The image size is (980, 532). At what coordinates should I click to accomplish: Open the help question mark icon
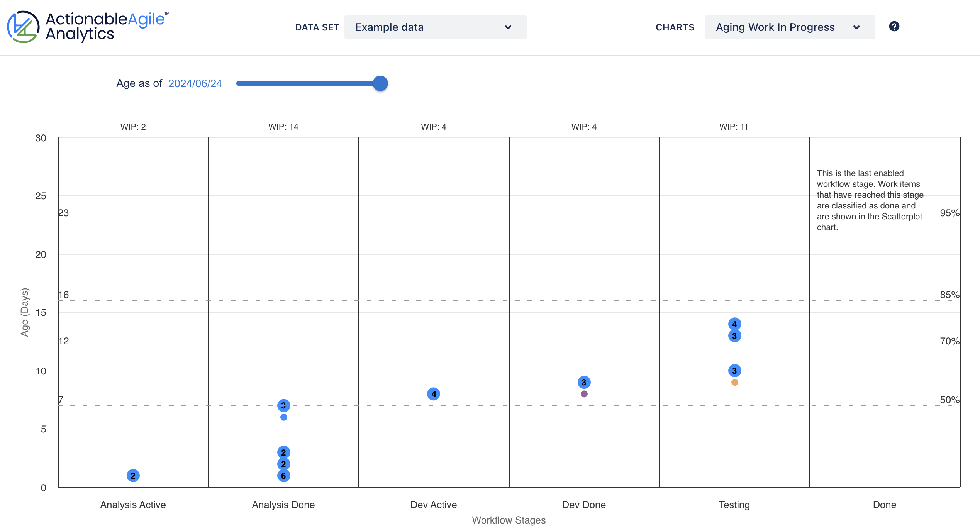coord(895,26)
